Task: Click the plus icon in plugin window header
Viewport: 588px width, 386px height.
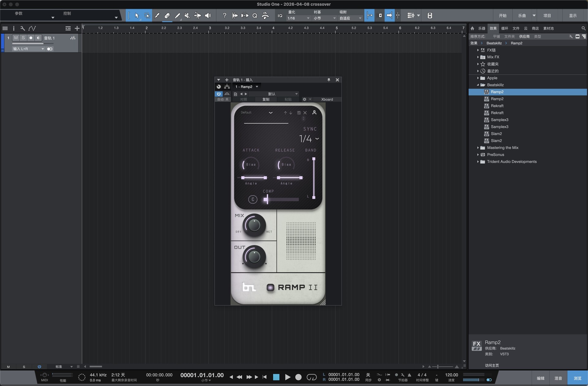Action: coord(227,80)
